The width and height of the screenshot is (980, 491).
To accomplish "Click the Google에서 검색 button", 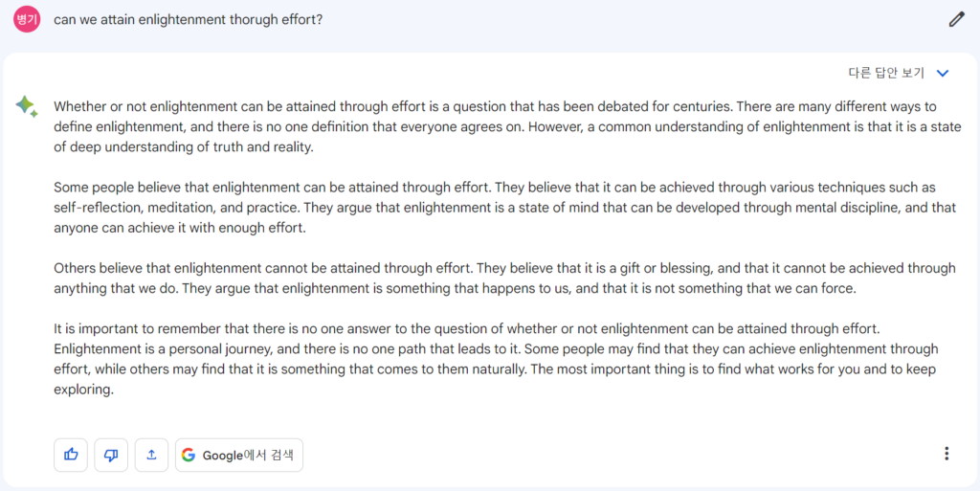I will (x=238, y=455).
